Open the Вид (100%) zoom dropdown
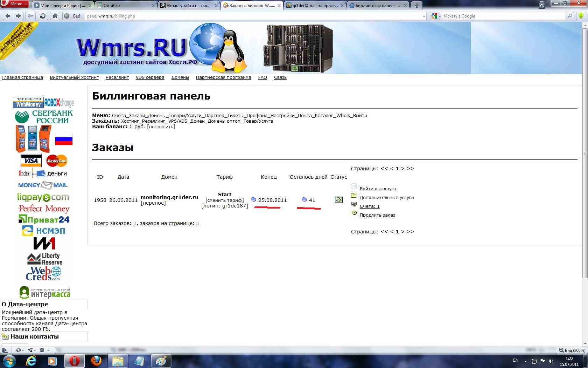Viewport: 588px width, 368px height. (x=572, y=350)
